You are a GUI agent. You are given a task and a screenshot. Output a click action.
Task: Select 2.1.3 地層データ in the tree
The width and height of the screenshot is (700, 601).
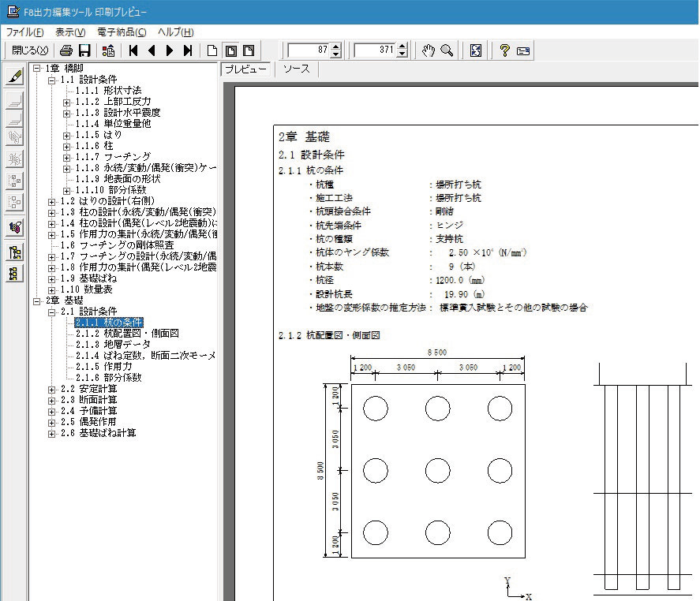(113, 345)
